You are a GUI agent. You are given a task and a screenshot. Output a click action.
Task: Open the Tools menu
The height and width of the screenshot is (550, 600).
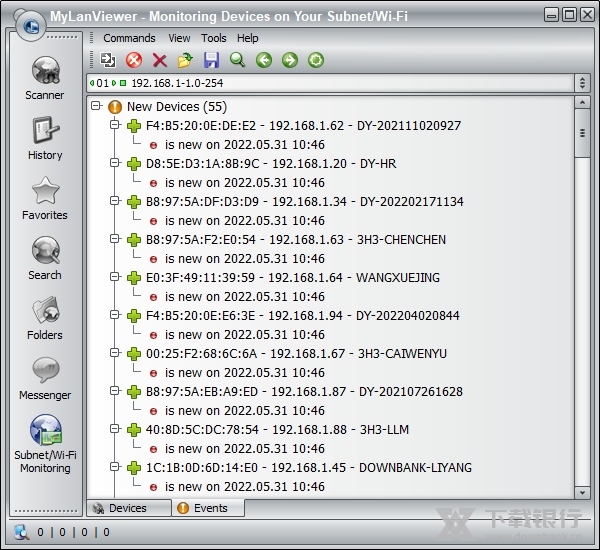[x=213, y=38]
